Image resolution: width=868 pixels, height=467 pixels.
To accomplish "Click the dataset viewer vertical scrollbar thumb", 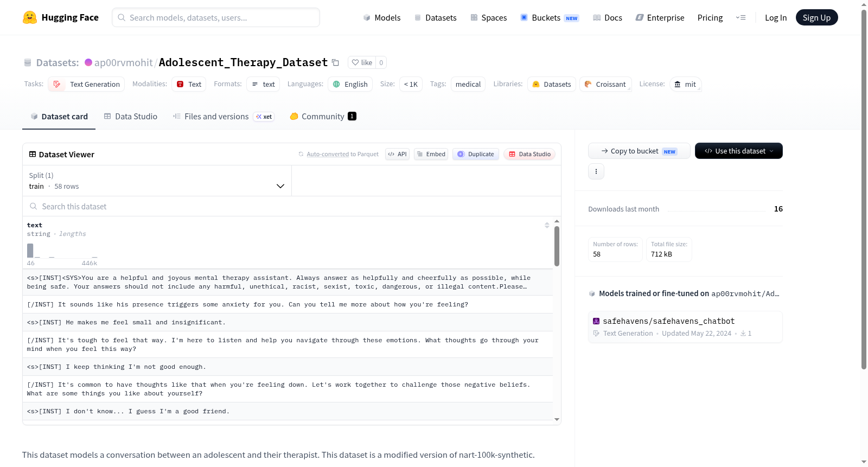I will pyautogui.click(x=557, y=246).
